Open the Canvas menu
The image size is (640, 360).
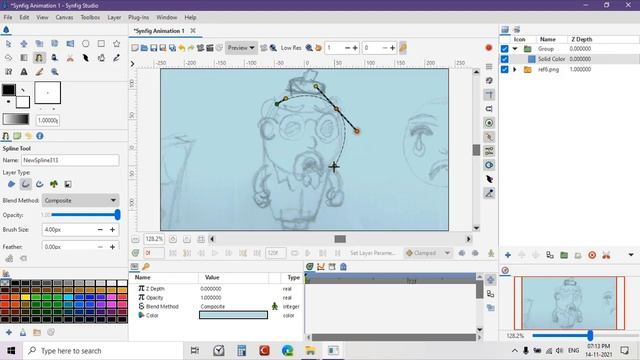pos(64,18)
